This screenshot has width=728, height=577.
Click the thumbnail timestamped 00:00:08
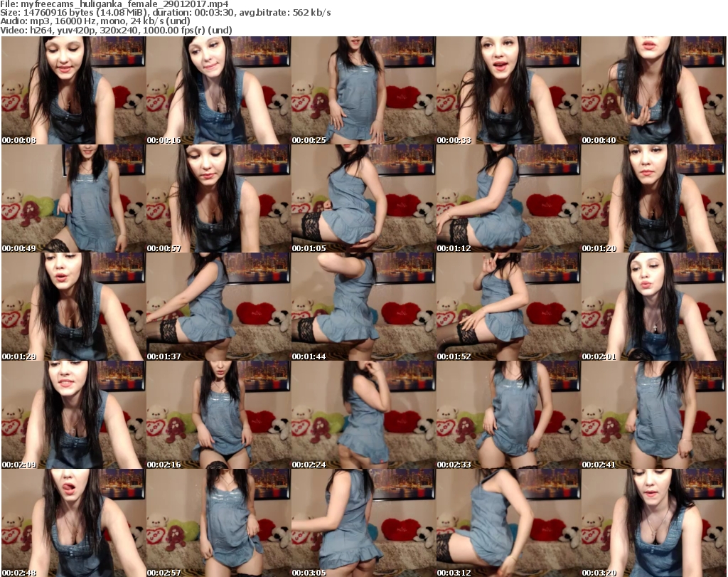pos(73,90)
